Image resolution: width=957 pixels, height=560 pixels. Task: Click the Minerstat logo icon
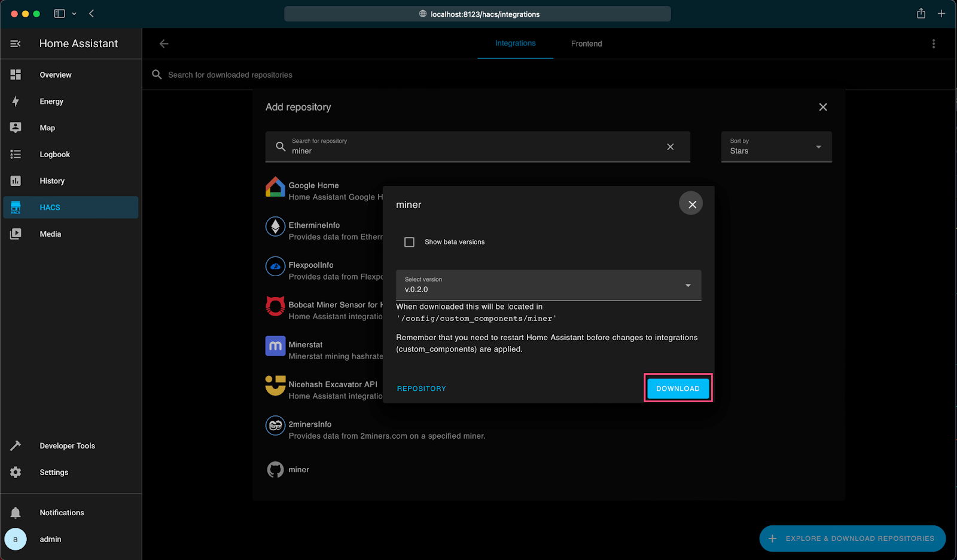[x=275, y=346]
